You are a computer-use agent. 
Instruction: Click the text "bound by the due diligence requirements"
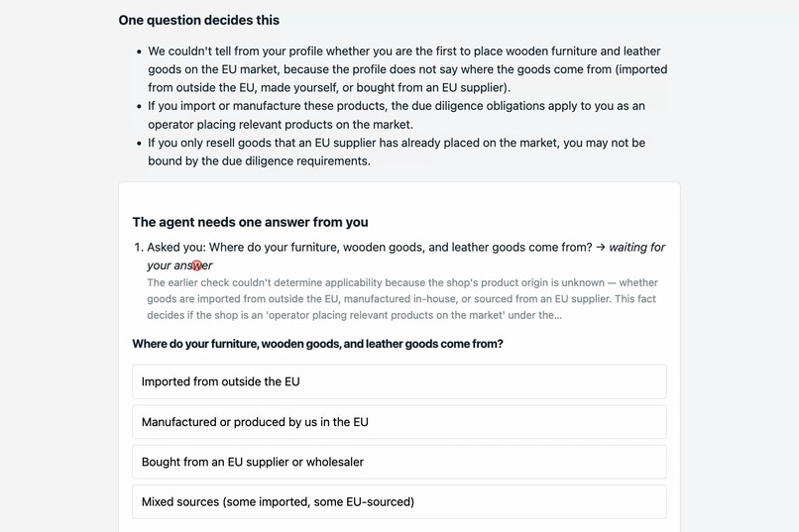click(259, 160)
